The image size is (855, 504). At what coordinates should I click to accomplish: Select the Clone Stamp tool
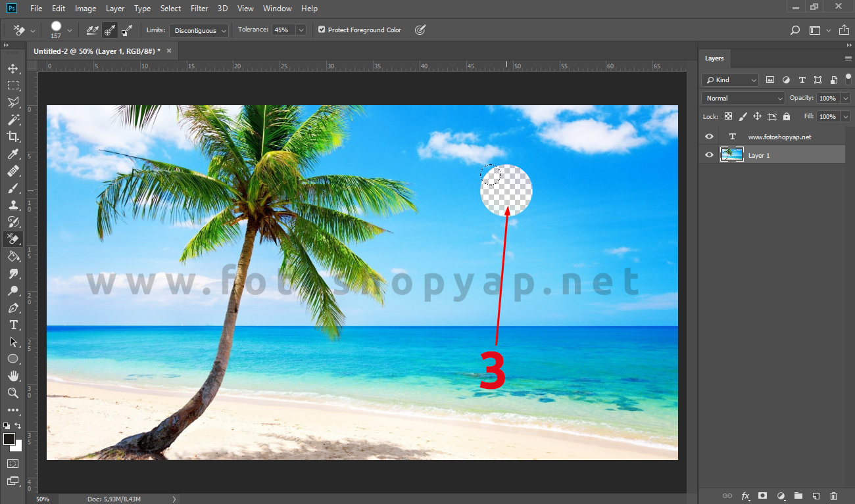(12, 205)
